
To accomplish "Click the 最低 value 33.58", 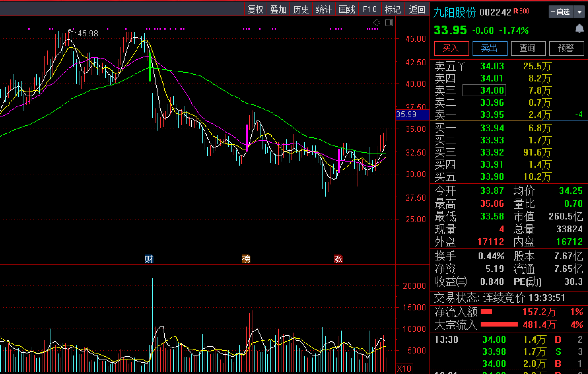I will tap(492, 216).
